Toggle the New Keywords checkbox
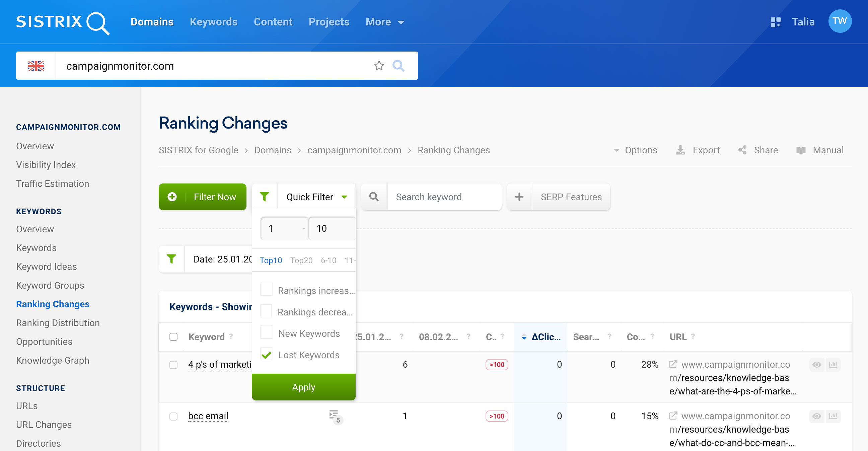 (266, 333)
